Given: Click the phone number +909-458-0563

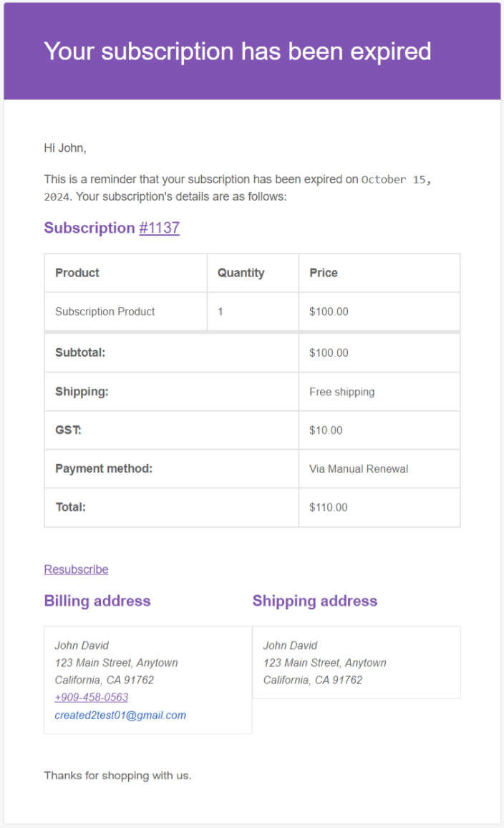Looking at the screenshot, I should coord(92,697).
